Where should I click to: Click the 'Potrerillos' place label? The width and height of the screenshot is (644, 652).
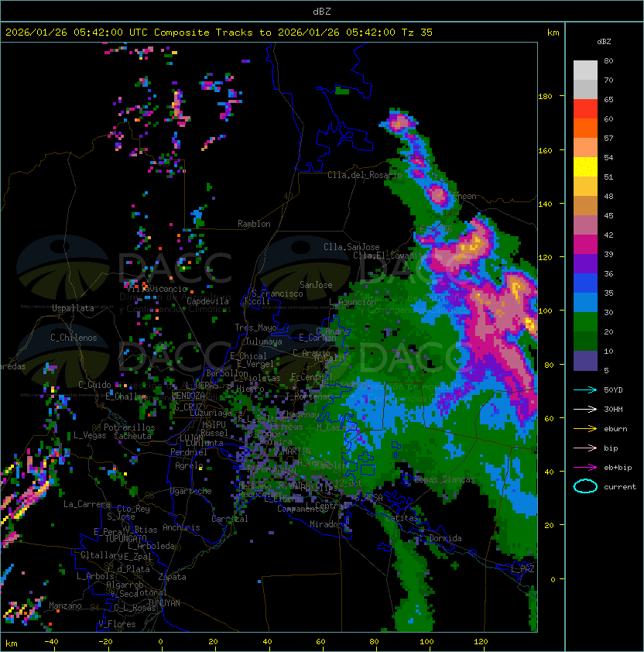(x=129, y=427)
